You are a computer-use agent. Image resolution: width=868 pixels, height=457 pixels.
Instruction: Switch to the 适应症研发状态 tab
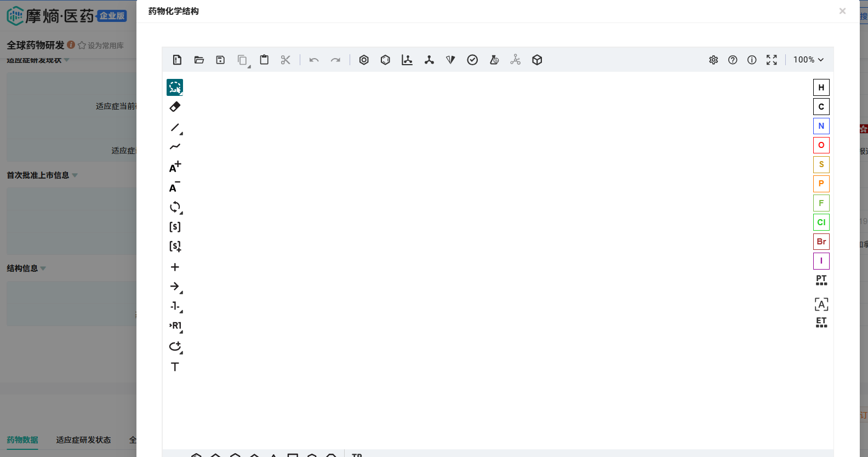coord(83,440)
